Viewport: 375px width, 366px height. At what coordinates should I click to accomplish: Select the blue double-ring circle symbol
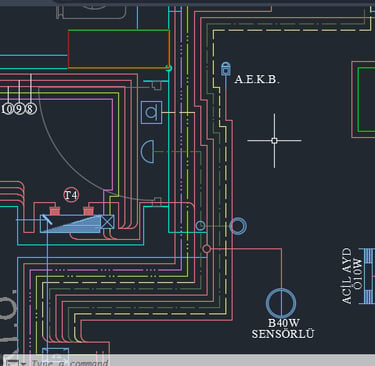click(238, 226)
